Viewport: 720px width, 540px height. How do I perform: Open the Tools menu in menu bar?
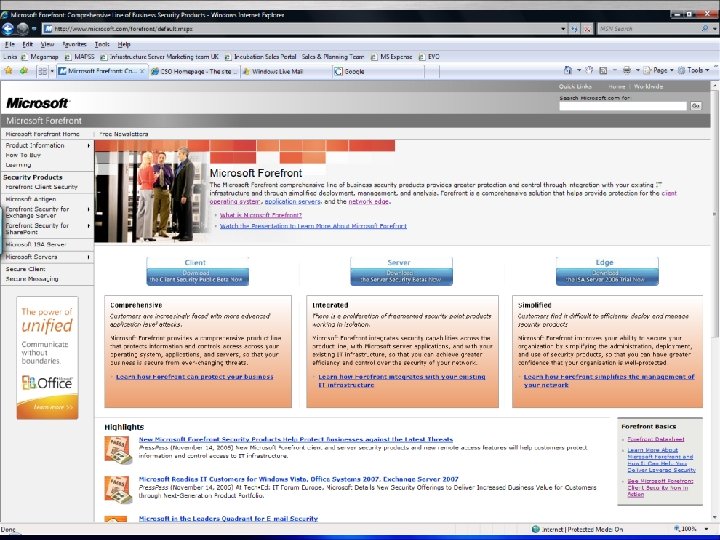102,44
